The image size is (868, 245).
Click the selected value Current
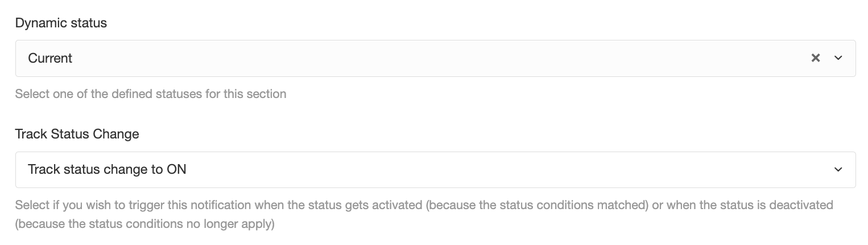(x=50, y=58)
